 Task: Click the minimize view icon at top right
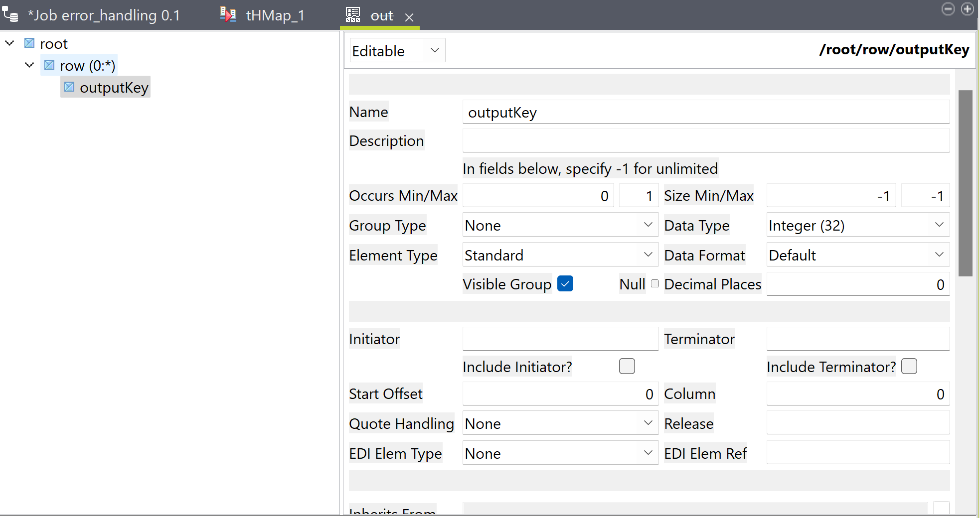click(x=948, y=9)
